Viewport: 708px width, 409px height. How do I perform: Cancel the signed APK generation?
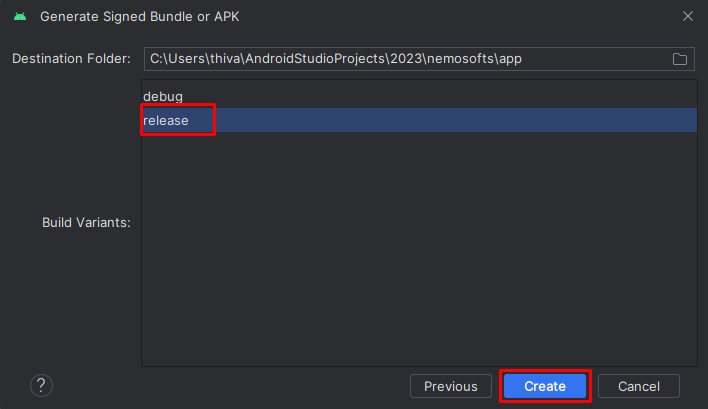click(x=638, y=386)
